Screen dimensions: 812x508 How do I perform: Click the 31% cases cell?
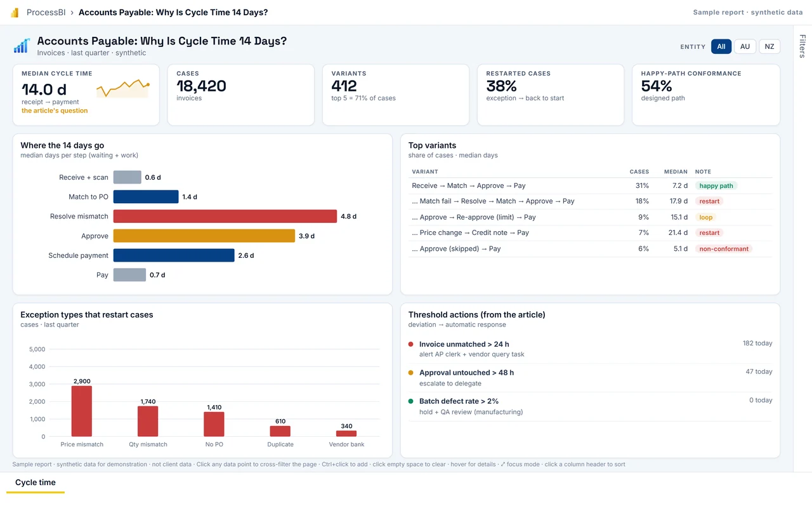[642, 185]
